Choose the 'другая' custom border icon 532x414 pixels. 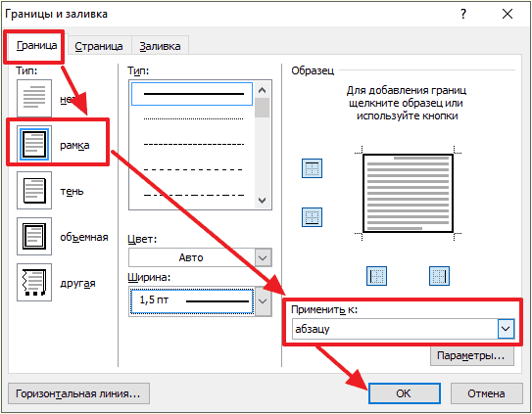pos(34,283)
